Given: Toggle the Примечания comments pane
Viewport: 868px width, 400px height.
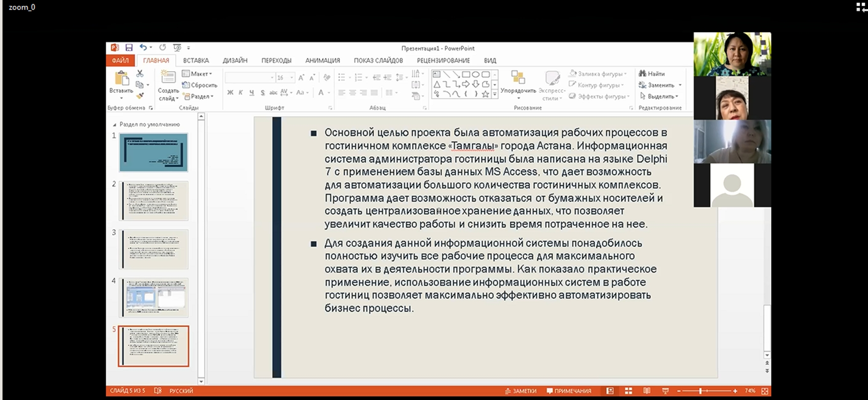Looking at the screenshot, I should point(569,391).
